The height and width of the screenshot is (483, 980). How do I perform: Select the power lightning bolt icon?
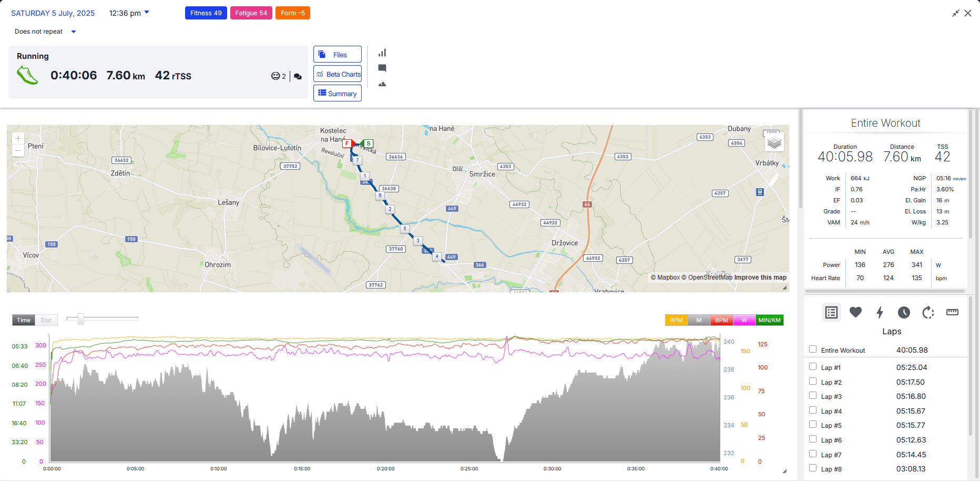tap(880, 312)
